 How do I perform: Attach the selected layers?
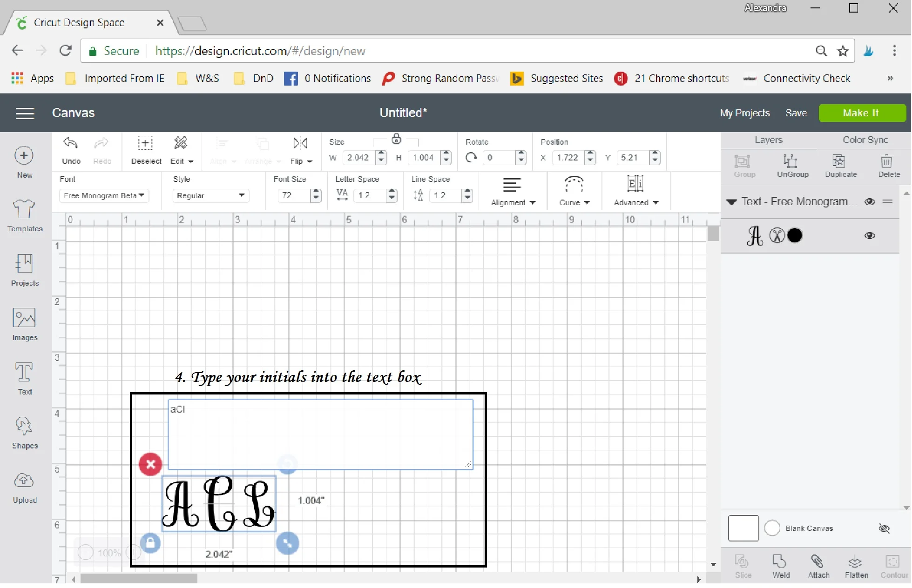pos(818,566)
